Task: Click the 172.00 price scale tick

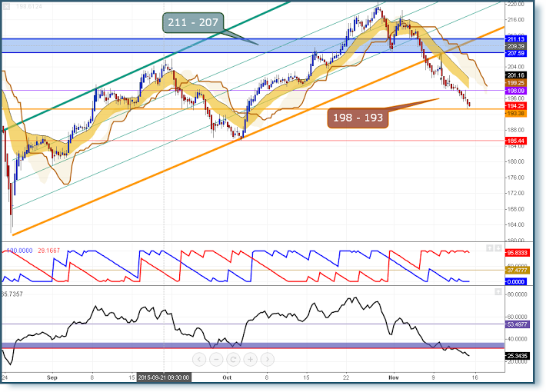Action: [516, 193]
